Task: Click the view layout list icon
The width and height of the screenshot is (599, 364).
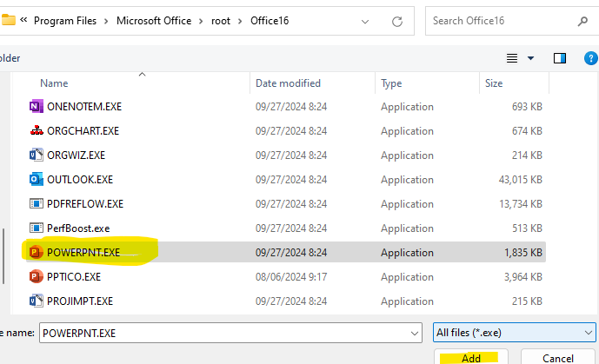Action: coord(512,58)
